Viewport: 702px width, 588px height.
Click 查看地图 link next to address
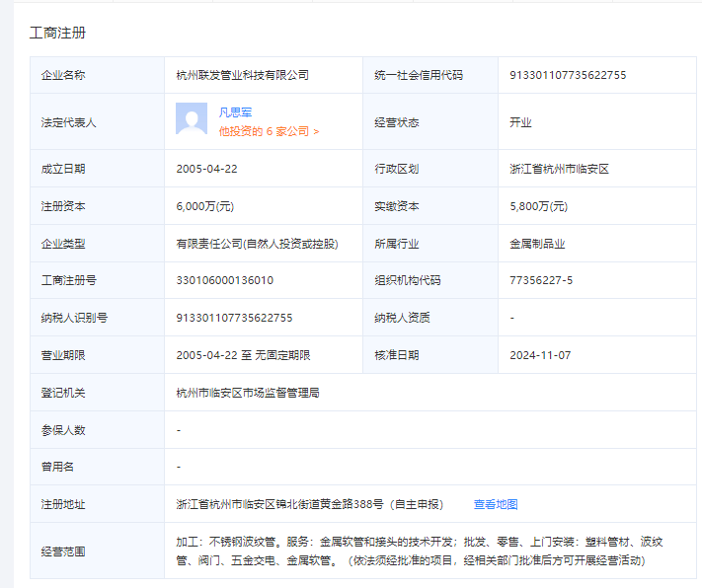tap(496, 504)
